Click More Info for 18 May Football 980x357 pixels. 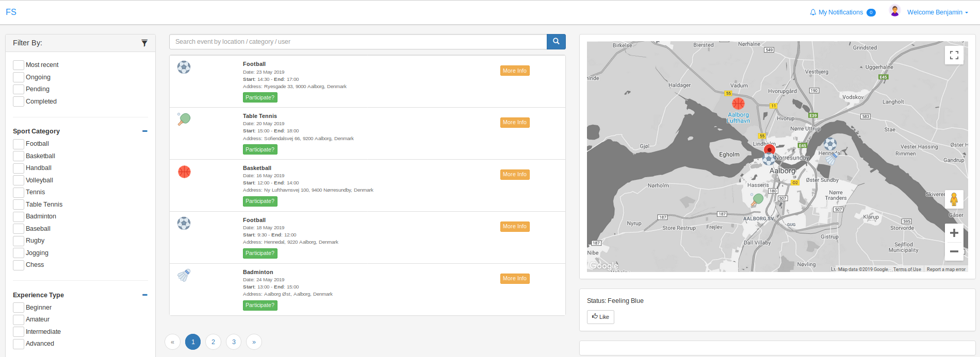[515, 227]
